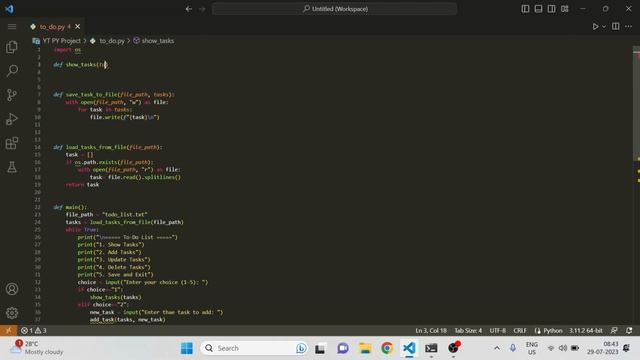Open the notifications bell in status bar

click(629, 331)
